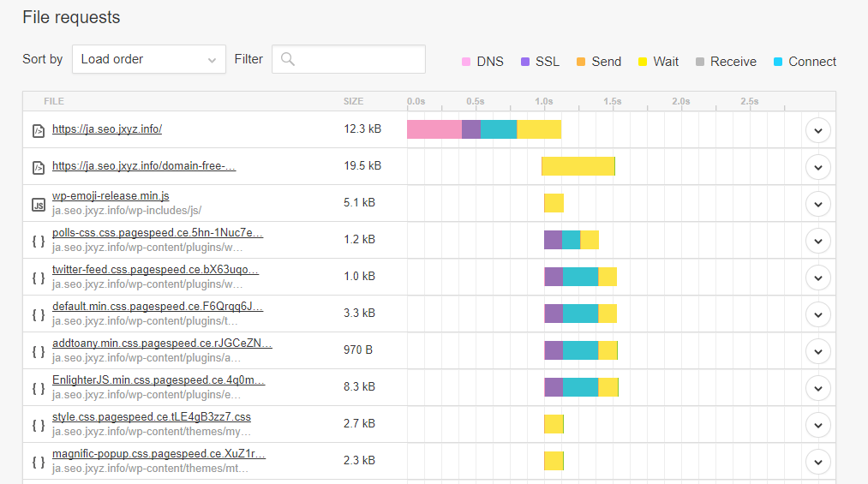
Task: Click the CSS braces icon beside twitter-feed file
Action: coord(38,278)
